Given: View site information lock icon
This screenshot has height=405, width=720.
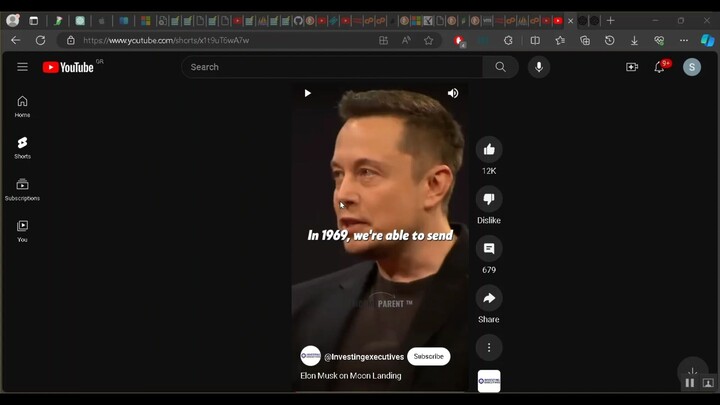Looking at the screenshot, I should [71, 40].
